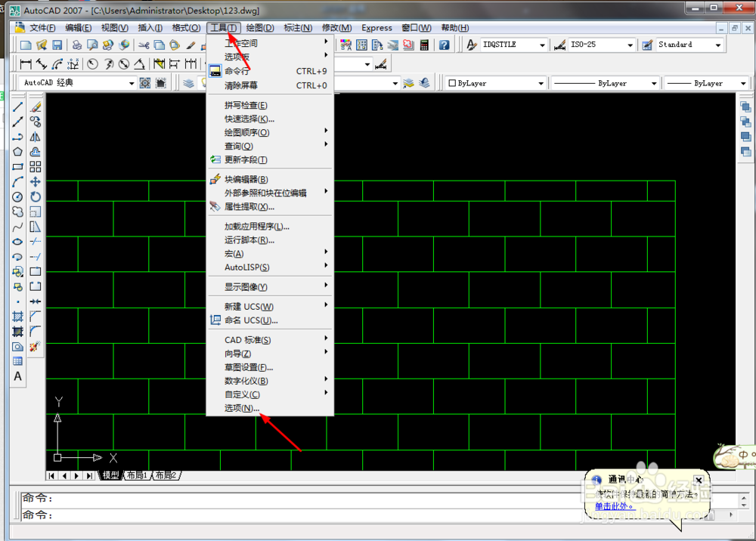The image size is (756, 541).
Task: Select the Array grid tool
Action: pyautogui.click(x=36, y=167)
